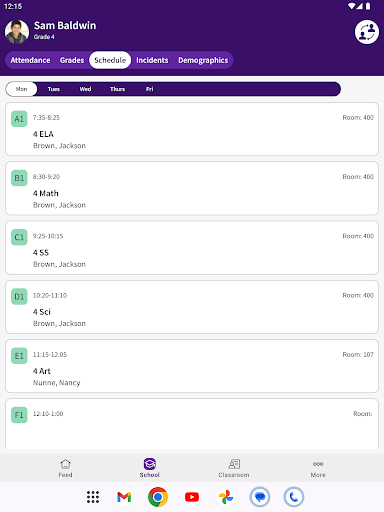This screenshot has height=512, width=384.
Task: Launch Gmail from the dock
Action: [124, 497]
